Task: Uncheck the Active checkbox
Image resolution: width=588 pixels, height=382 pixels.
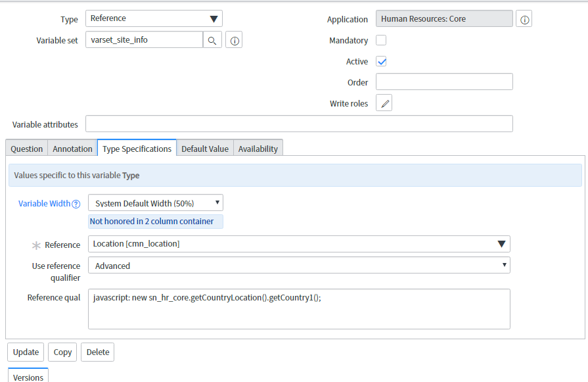Action: [x=381, y=61]
